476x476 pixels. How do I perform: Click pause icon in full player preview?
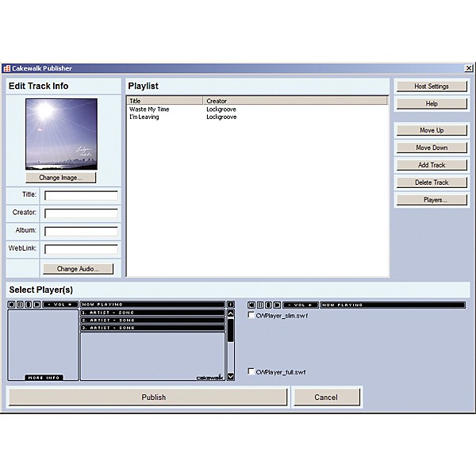click(20, 304)
